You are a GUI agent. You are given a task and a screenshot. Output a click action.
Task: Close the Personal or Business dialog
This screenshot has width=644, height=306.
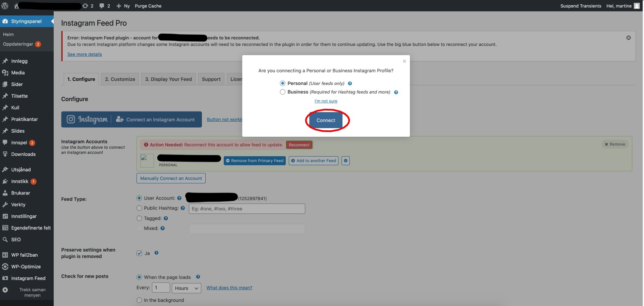(x=404, y=61)
